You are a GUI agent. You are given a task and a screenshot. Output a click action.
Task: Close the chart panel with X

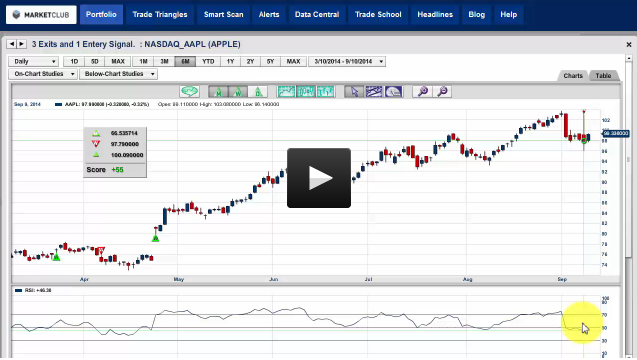(628, 44)
